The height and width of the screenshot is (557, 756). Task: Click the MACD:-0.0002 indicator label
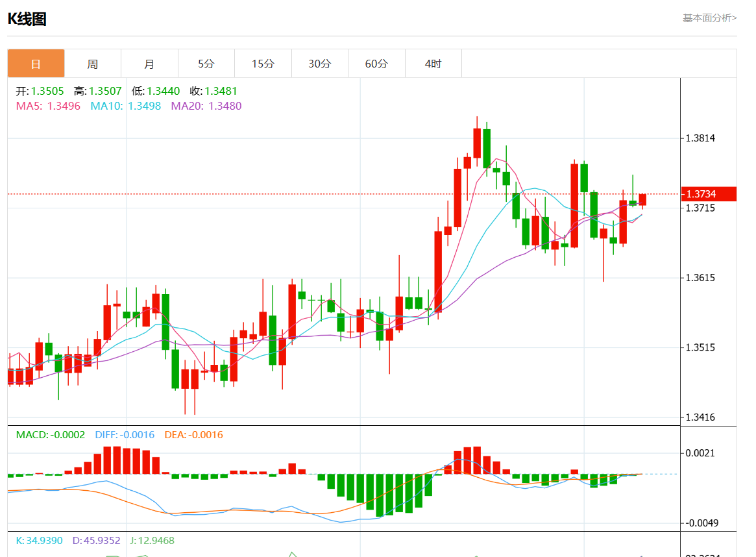click(50, 435)
